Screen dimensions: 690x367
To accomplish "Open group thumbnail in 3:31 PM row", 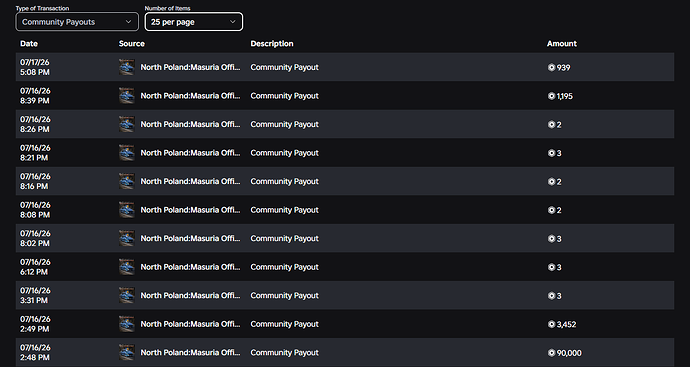I will (127, 295).
